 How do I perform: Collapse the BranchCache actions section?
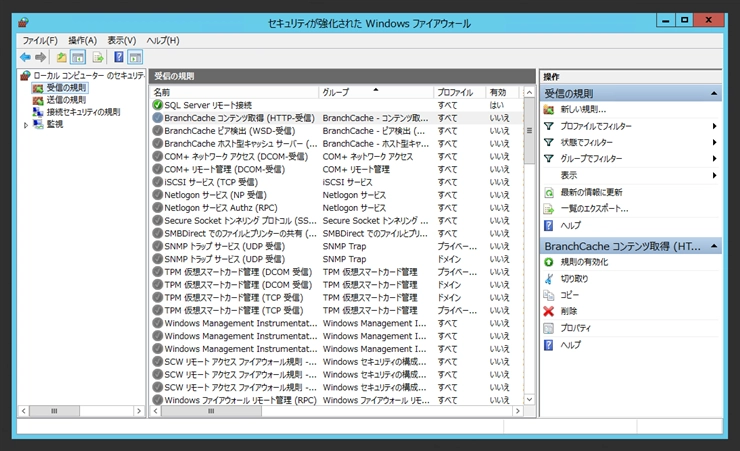pos(714,246)
